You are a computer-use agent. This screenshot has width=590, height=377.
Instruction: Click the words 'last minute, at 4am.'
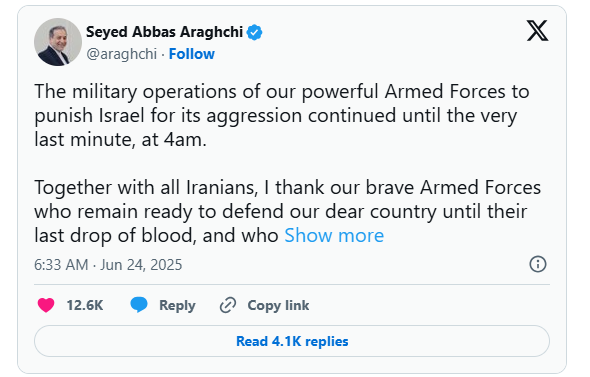[120, 140]
